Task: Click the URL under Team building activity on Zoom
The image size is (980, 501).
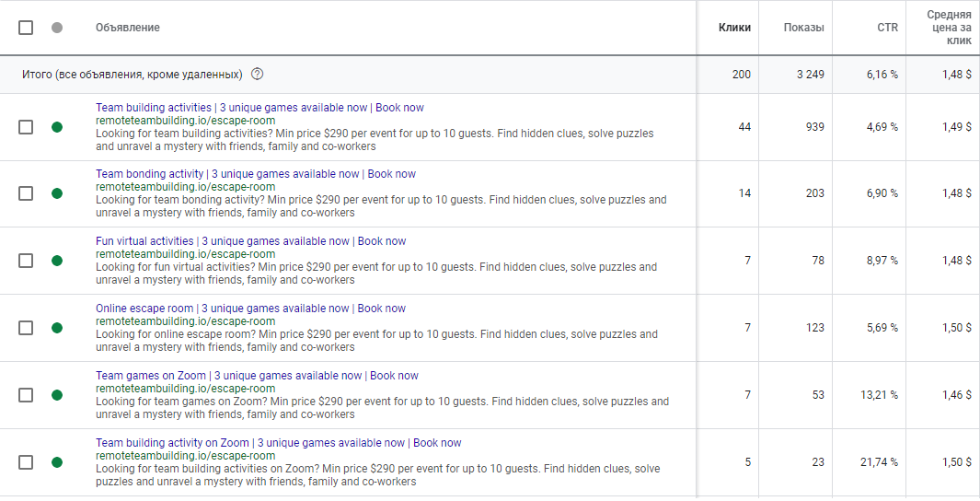Action: coord(185,456)
